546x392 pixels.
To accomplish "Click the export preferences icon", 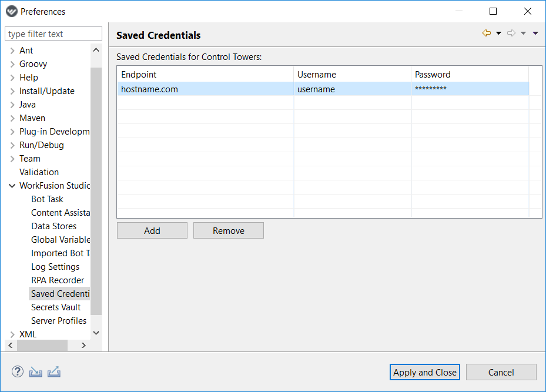I will coord(54,372).
